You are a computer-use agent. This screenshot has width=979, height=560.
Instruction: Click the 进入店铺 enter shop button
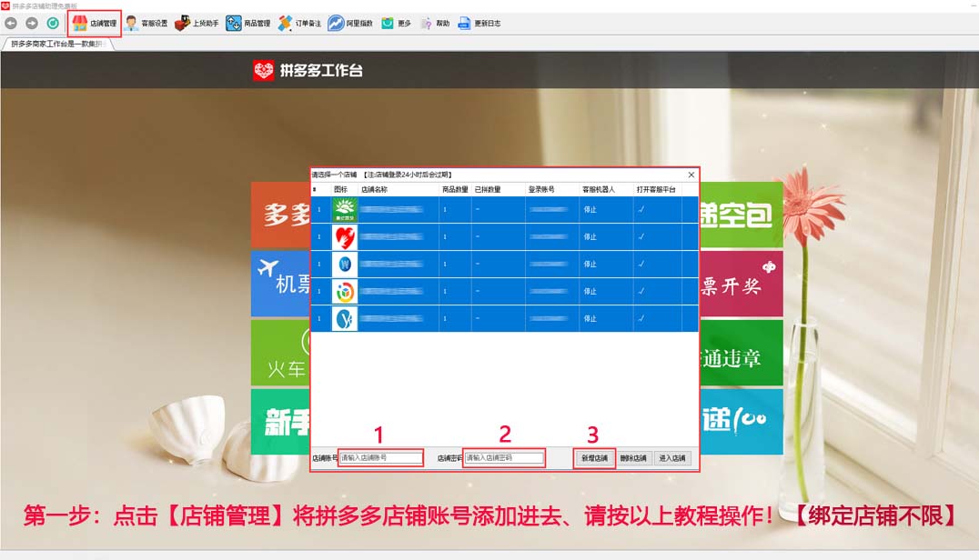[671, 458]
